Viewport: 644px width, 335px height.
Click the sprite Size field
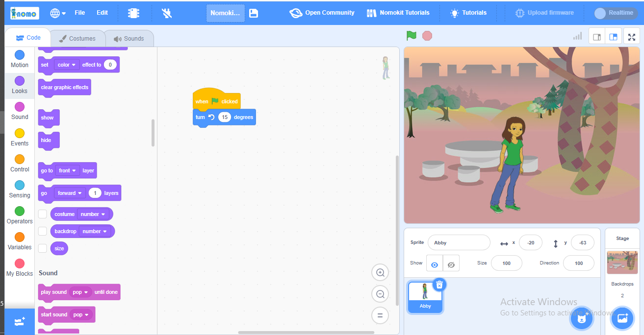point(507,263)
